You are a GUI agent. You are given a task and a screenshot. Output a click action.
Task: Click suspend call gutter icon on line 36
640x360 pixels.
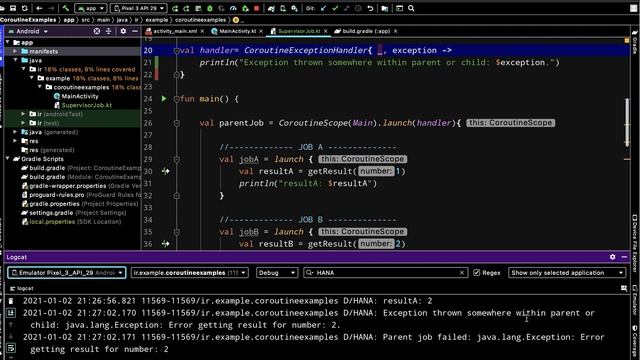(x=165, y=244)
